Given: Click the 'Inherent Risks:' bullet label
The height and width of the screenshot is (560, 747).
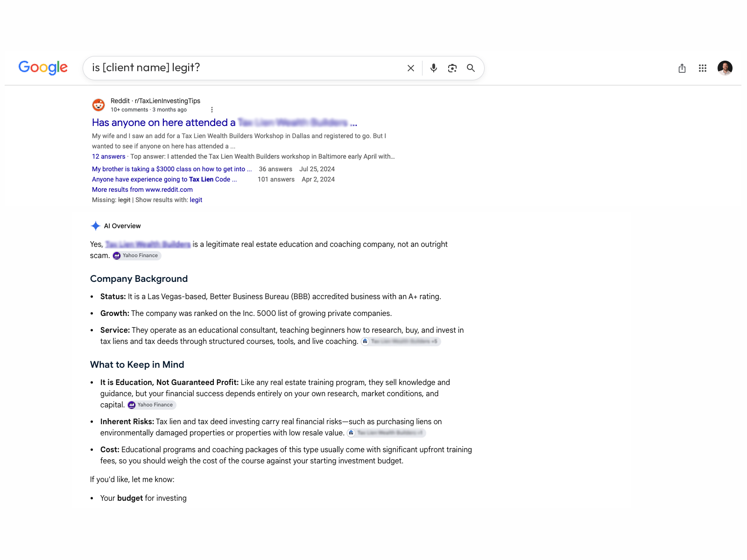Looking at the screenshot, I should click(127, 421).
